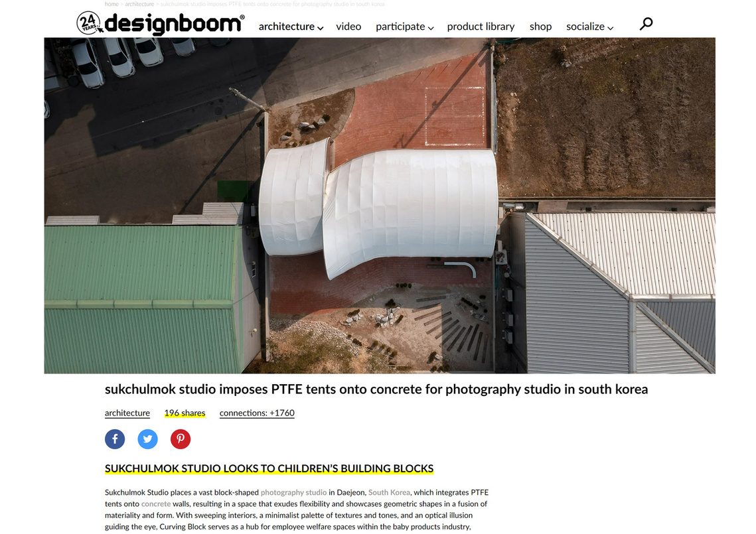Follow the photography studio link
Screen dimensions: 756x534
point(293,493)
